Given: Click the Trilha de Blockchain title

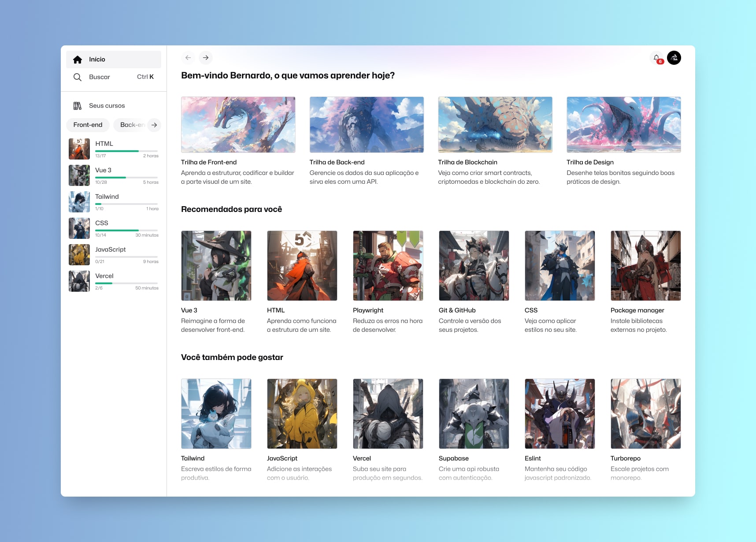Looking at the screenshot, I should (x=467, y=162).
